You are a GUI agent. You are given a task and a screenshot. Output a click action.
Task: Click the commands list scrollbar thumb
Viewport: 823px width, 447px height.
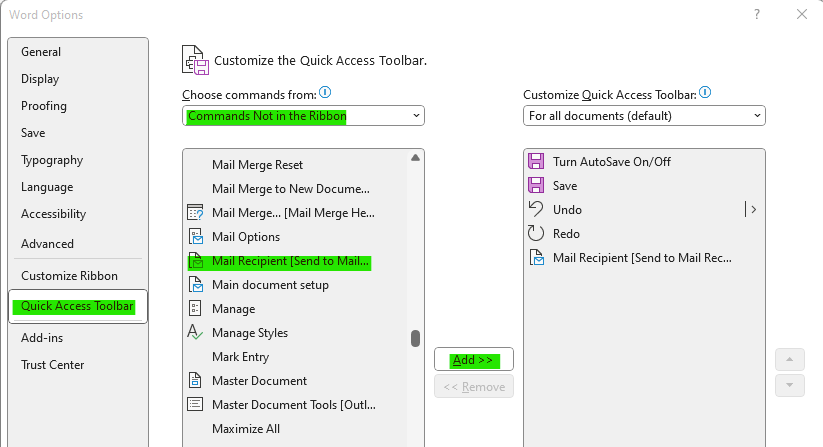point(415,338)
